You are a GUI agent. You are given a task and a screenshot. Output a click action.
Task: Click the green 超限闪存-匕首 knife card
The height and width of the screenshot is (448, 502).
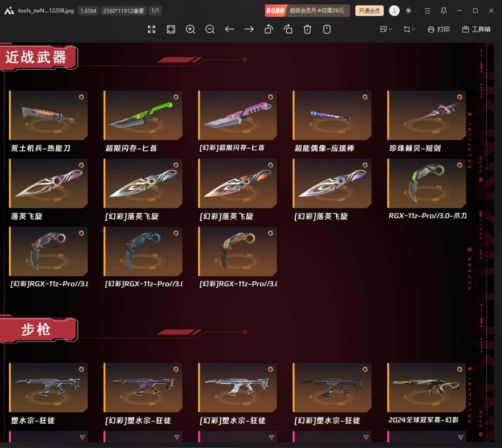tap(143, 115)
